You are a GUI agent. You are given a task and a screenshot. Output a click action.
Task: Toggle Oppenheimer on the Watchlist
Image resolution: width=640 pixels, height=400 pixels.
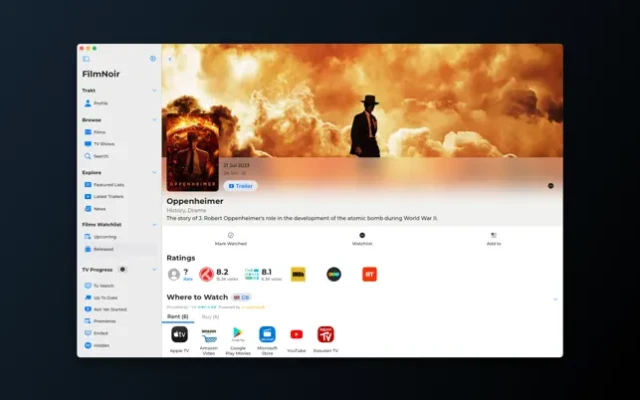[362, 239]
